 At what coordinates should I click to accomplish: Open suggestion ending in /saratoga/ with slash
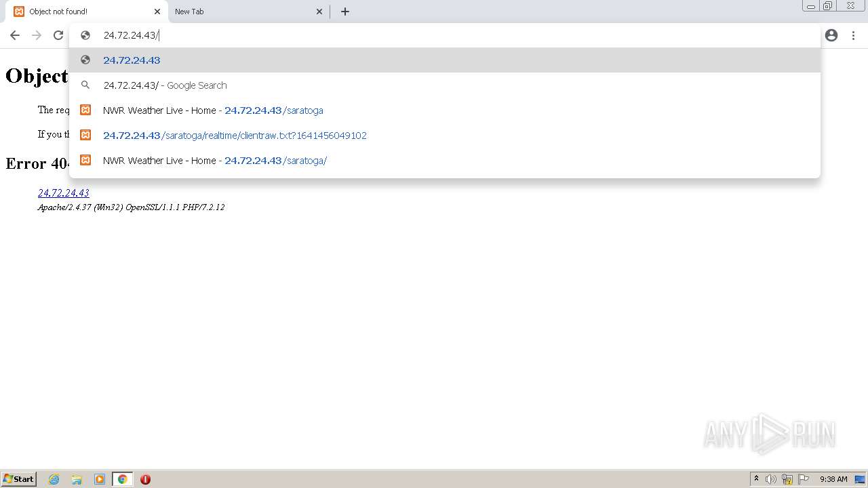(x=445, y=161)
